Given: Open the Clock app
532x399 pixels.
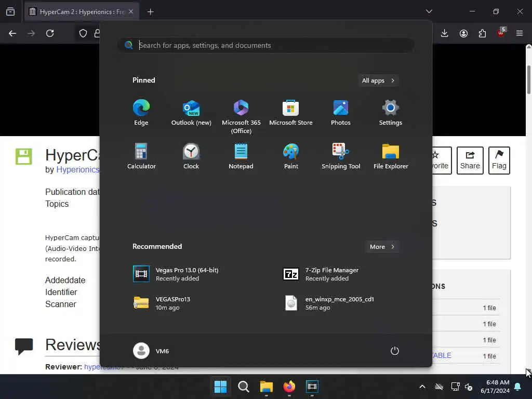Looking at the screenshot, I should tap(191, 156).
